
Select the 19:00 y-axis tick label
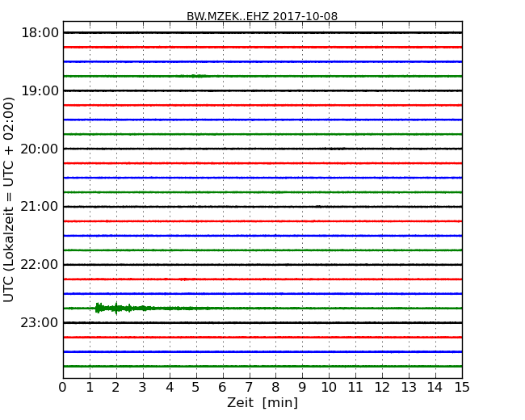(x=40, y=90)
